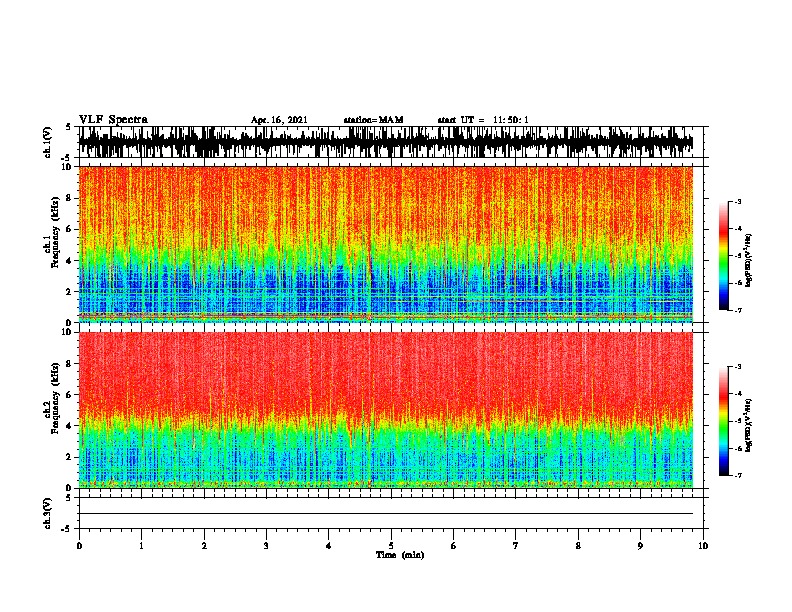
Task: Click the "6" minute tick label on time axis
Action: (x=454, y=546)
